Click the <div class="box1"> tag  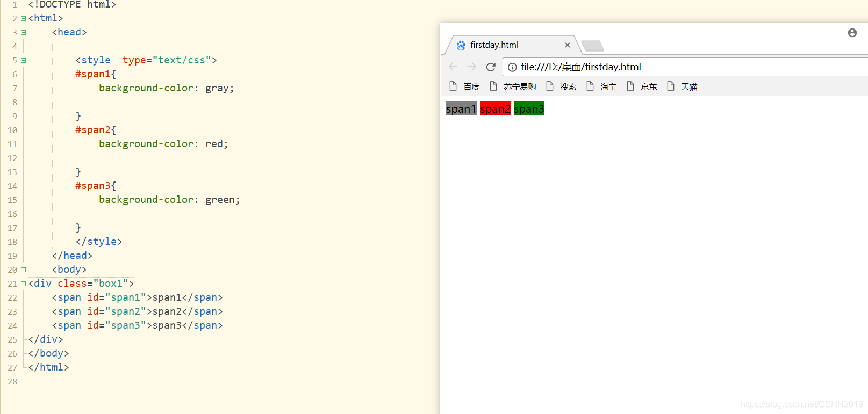(x=81, y=284)
